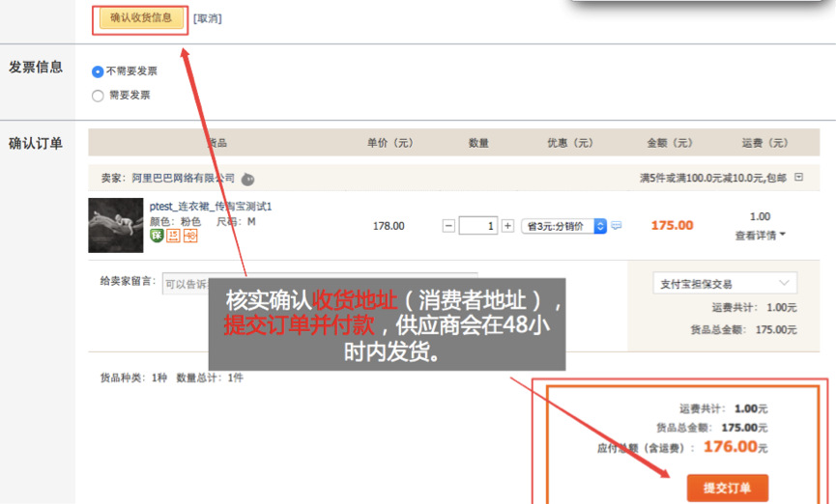This screenshot has width=836, height=504.
Task: Click the 178.00 unit price text
Action: pyautogui.click(x=389, y=226)
